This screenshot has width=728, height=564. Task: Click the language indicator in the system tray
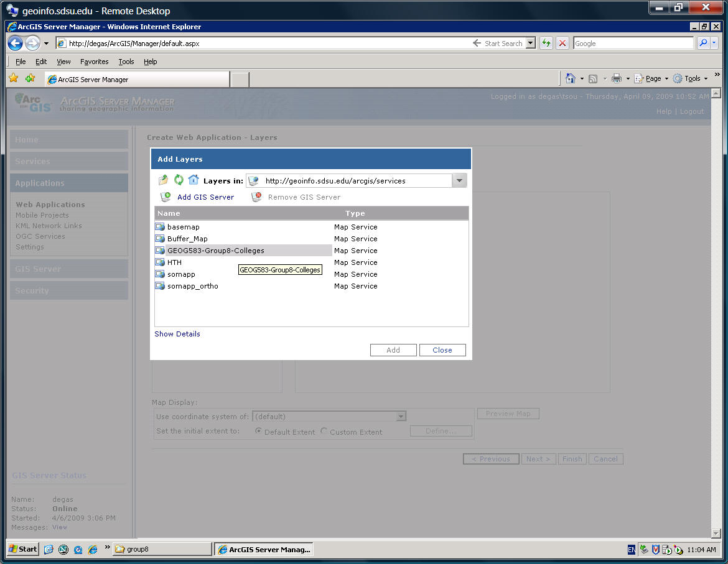(632, 550)
